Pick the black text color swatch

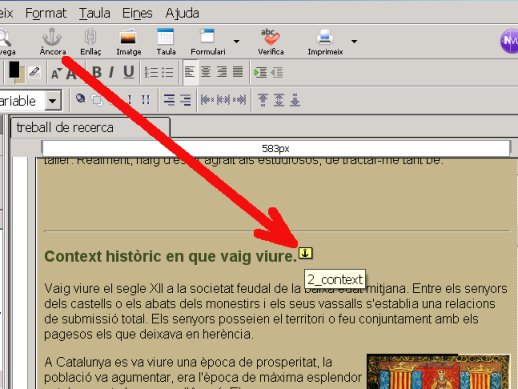tap(14, 69)
